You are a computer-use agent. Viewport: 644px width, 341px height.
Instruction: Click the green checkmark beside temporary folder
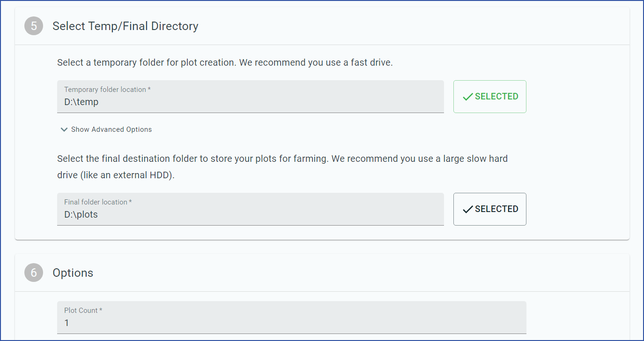pos(467,97)
